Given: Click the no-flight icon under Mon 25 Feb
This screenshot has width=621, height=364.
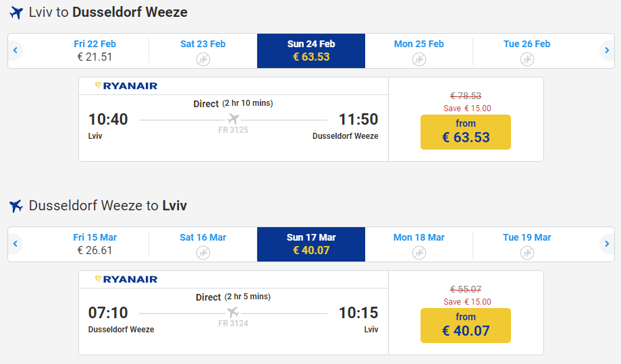Looking at the screenshot, I should click(x=419, y=59).
